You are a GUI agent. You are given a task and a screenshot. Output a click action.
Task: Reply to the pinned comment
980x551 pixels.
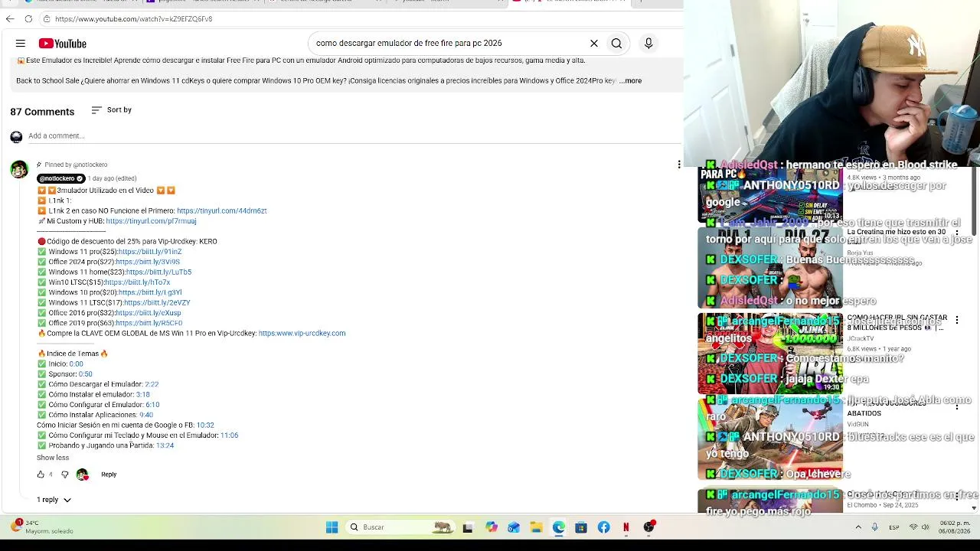click(x=109, y=474)
